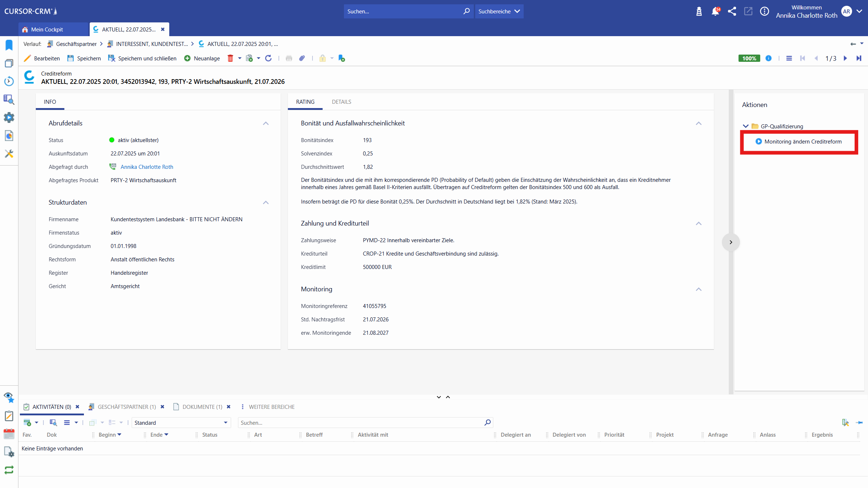The height and width of the screenshot is (488, 868).
Task: Collapse Zahlung und Krediturteil section
Action: click(x=699, y=223)
